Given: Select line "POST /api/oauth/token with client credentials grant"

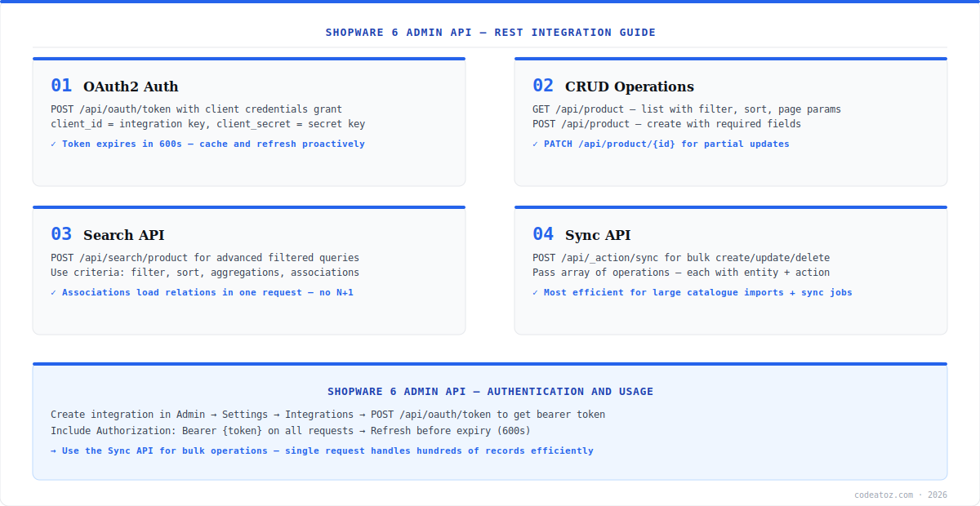Looking at the screenshot, I should 197,109.
